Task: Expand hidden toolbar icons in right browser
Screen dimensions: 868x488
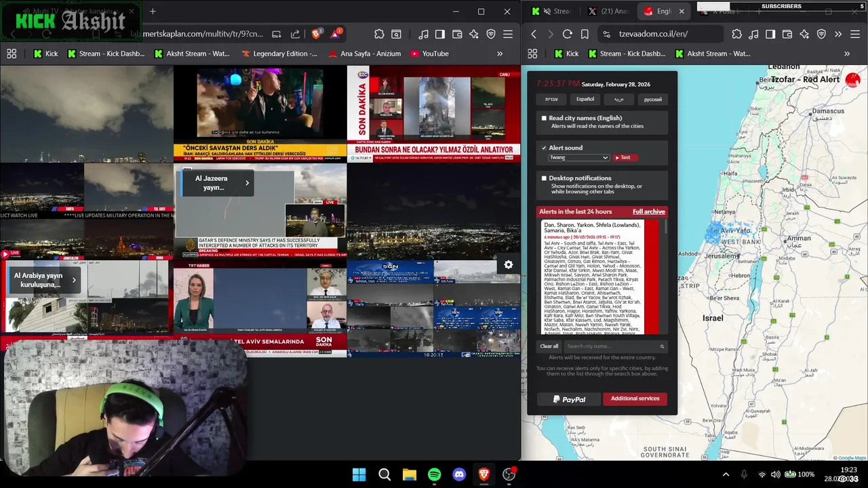Action: [838, 34]
